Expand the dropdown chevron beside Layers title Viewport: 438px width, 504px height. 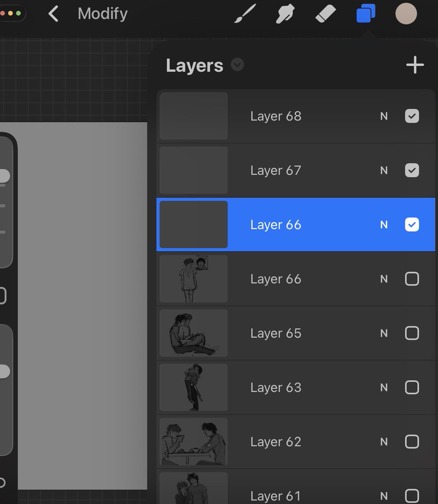click(237, 65)
